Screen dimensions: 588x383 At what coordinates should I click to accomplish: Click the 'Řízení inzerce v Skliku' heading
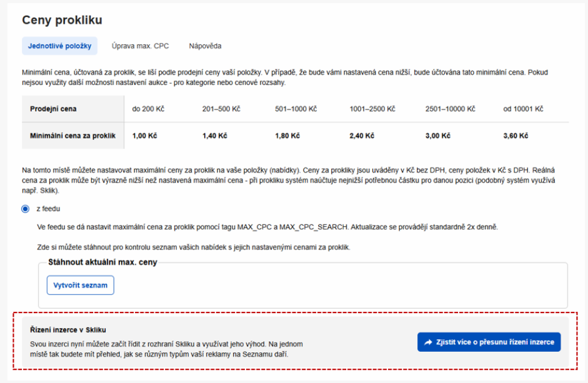(68, 330)
